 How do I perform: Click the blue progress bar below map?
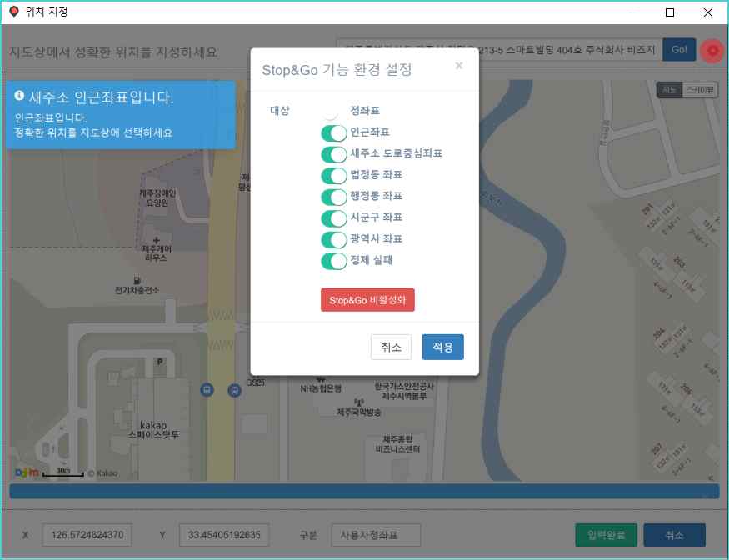click(x=365, y=491)
